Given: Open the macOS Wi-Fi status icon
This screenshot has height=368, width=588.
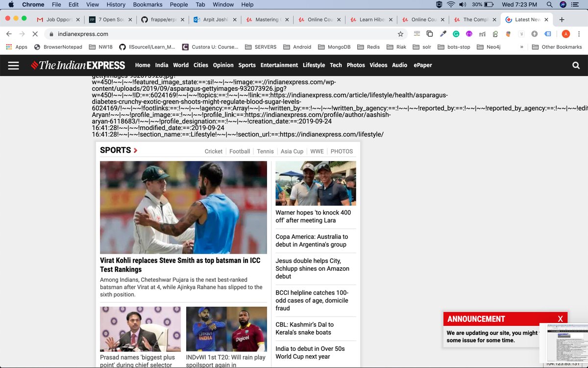Looking at the screenshot, I should [451, 5].
